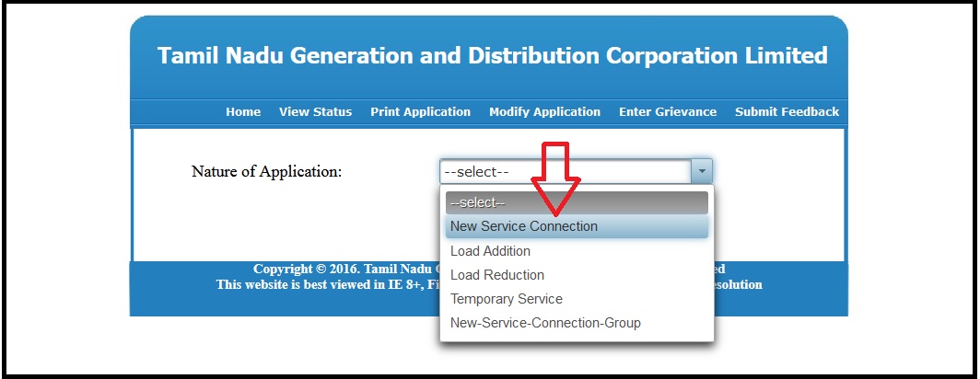The image size is (980, 379).
Task: Select Enter Grievance in navigation bar
Action: coord(667,111)
